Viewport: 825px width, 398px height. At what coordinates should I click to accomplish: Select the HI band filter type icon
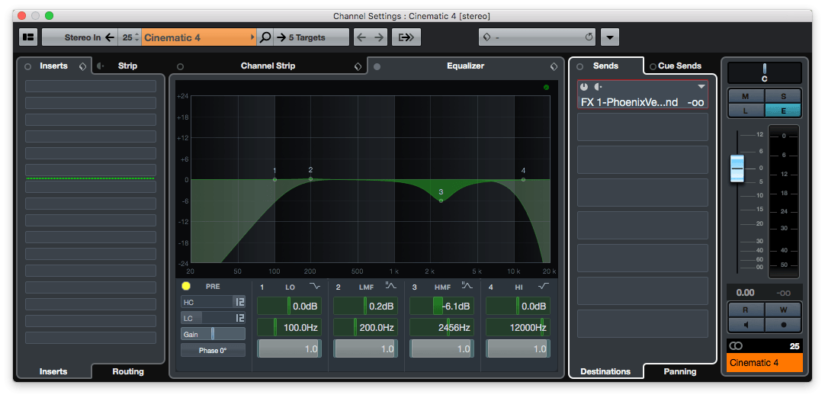click(x=544, y=286)
